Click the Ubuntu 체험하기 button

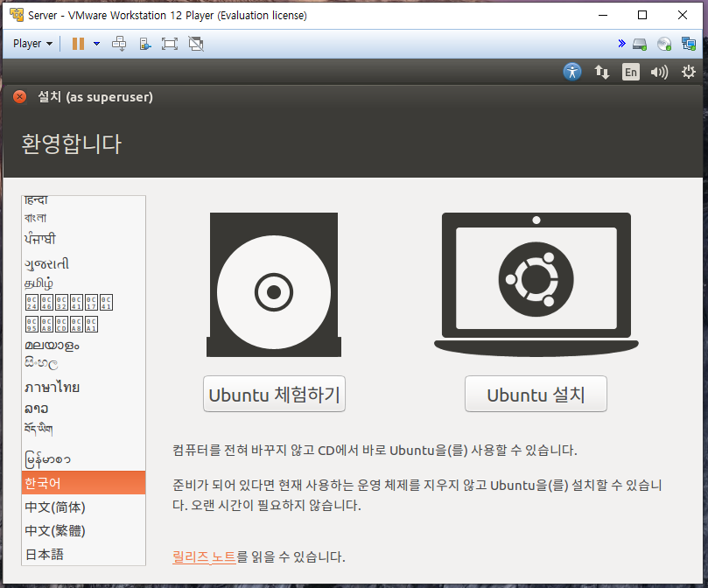(274, 394)
